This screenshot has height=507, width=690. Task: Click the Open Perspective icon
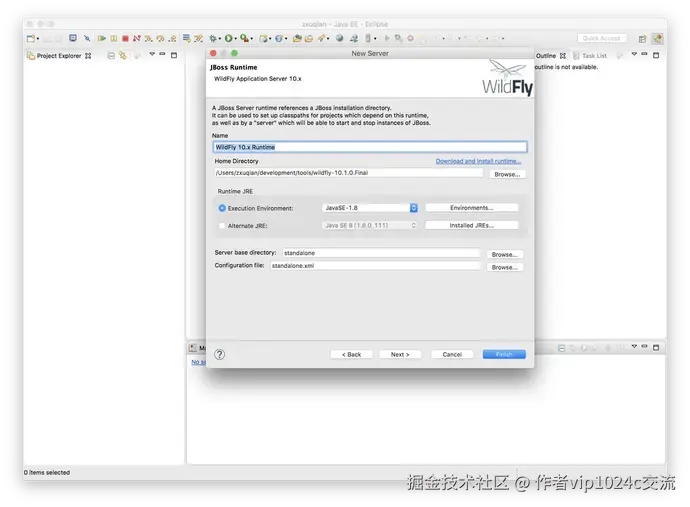[642, 39]
